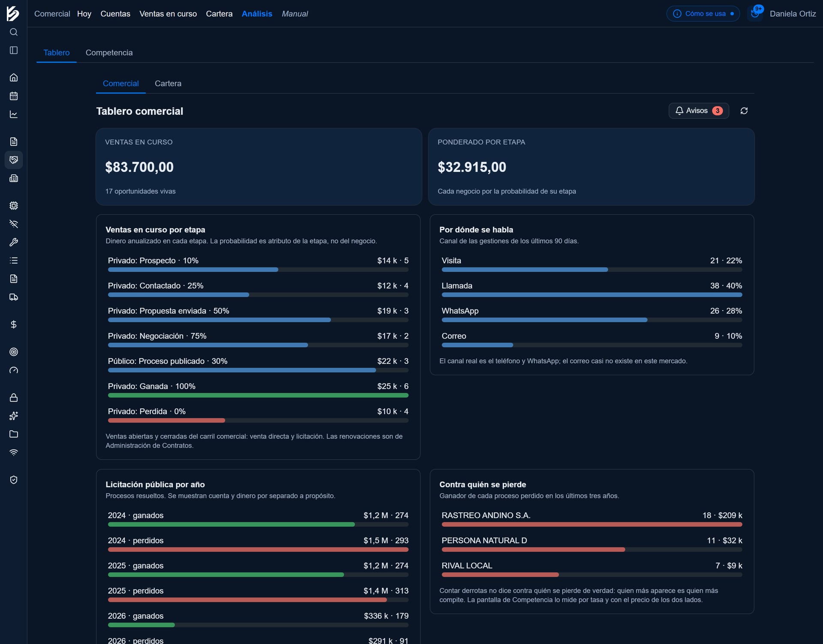The width and height of the screenshot is (823, 644).
Task: Open the delivery truck icon in sidebar
Action: pos(14,297)
